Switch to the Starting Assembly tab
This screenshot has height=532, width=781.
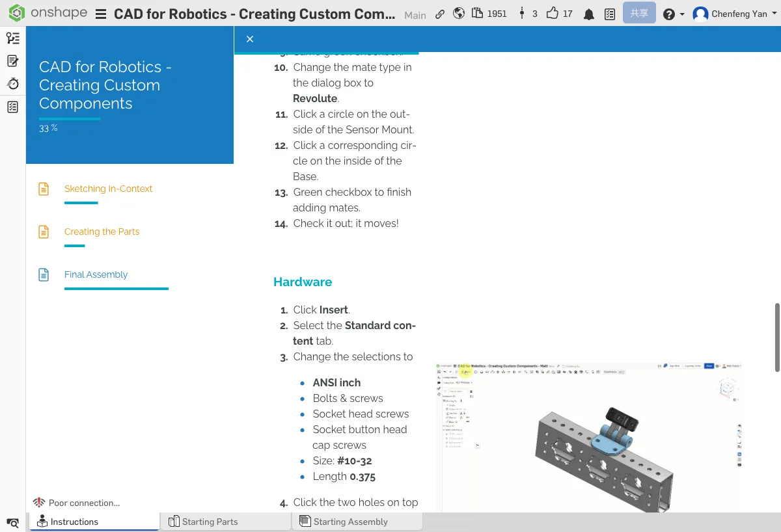pyautogui.click(x=350, y=522)
